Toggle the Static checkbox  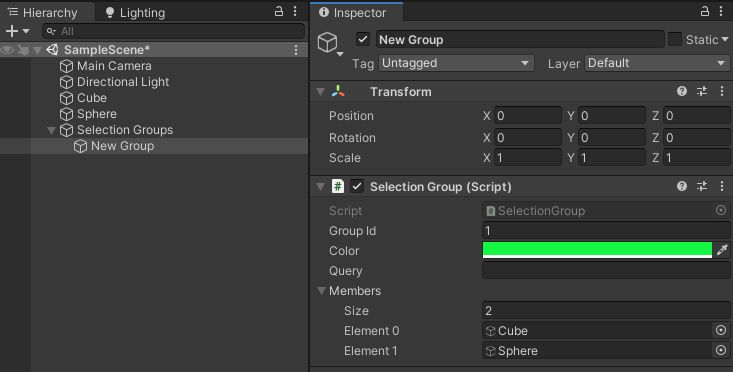pos(675,39)
